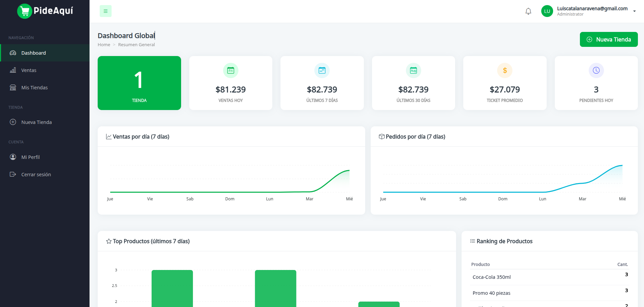Viewport: 644px width, 307px height.
Task: Expand the user account dropdown arrow
Action: point(635,11)
